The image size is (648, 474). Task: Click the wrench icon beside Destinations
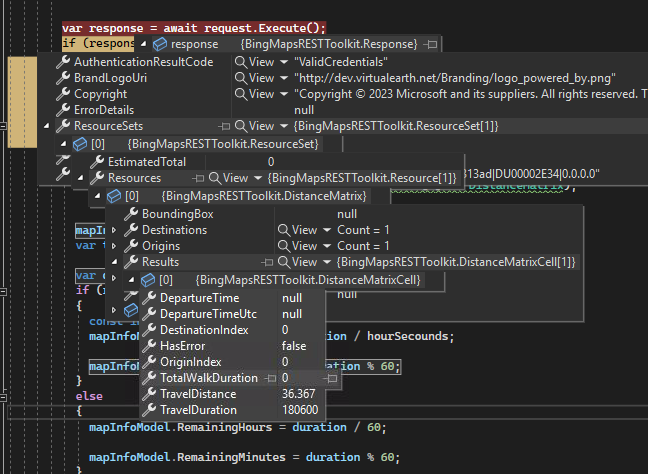131,230
